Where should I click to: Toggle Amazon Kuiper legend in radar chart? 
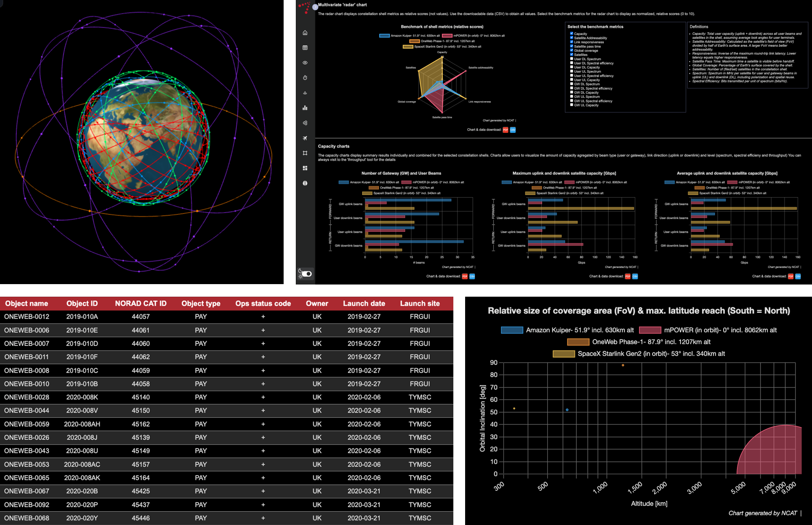(x=384, y=36)
